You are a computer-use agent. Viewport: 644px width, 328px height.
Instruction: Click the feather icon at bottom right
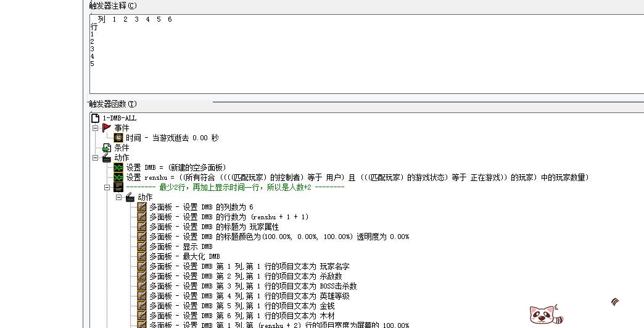(614, 301)
